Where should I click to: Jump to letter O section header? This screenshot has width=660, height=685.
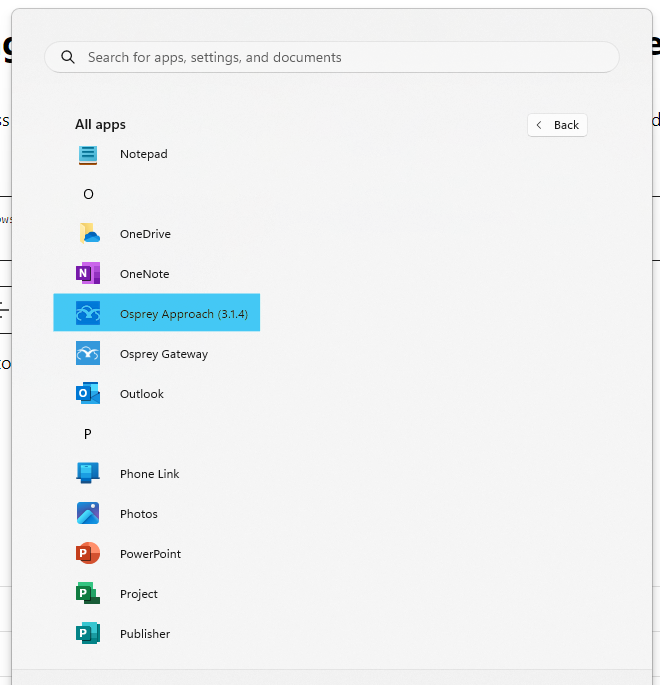[88, 194]
